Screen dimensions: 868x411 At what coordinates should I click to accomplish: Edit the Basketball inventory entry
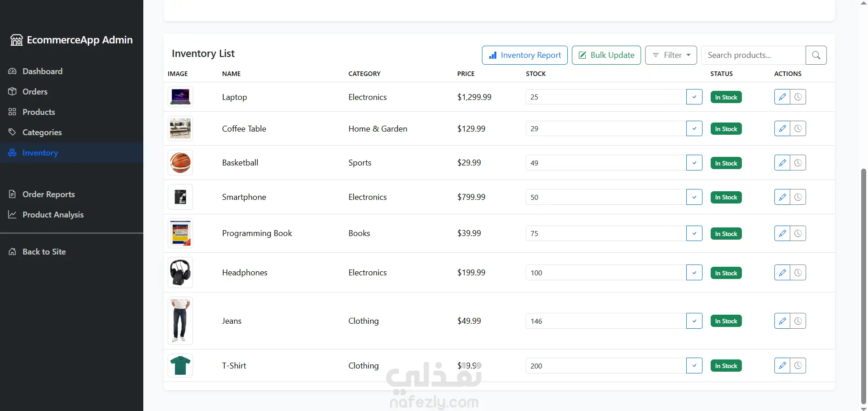click(782, 163)
